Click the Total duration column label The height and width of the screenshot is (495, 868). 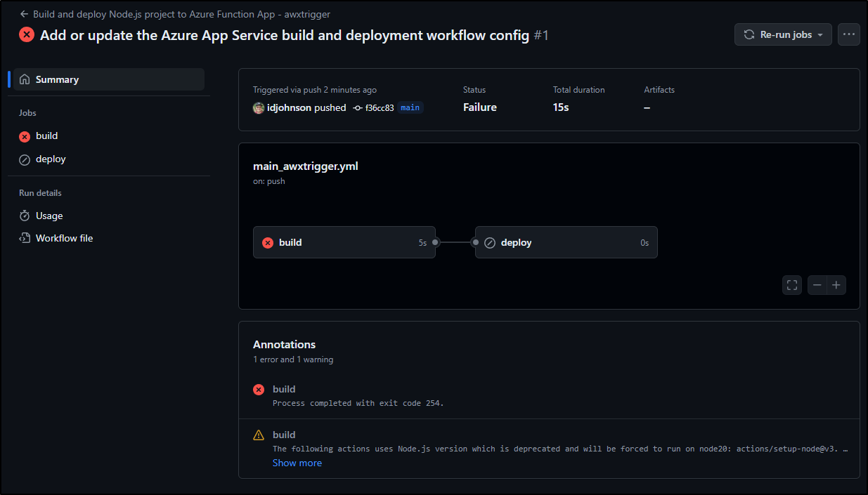(x=579, y=90)
